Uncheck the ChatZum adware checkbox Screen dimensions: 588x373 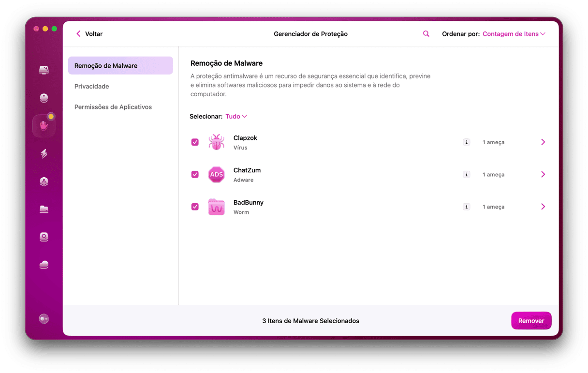(195, 175)
